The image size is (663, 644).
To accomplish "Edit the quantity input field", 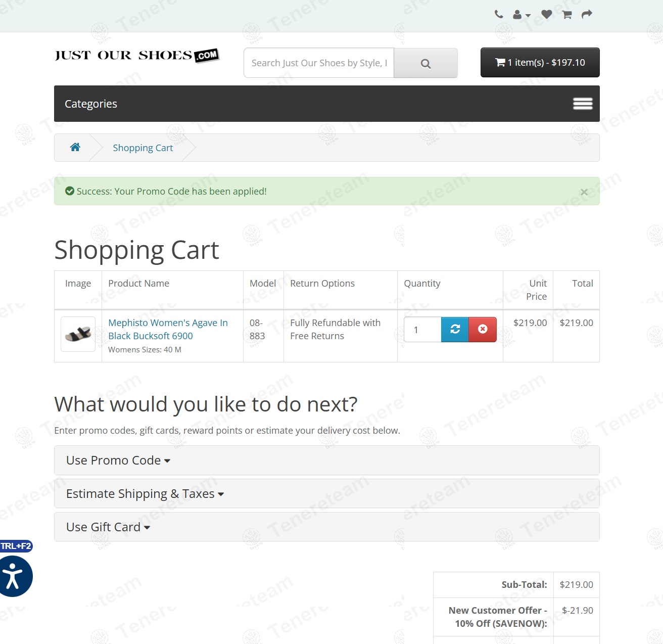I will point(422,330).
